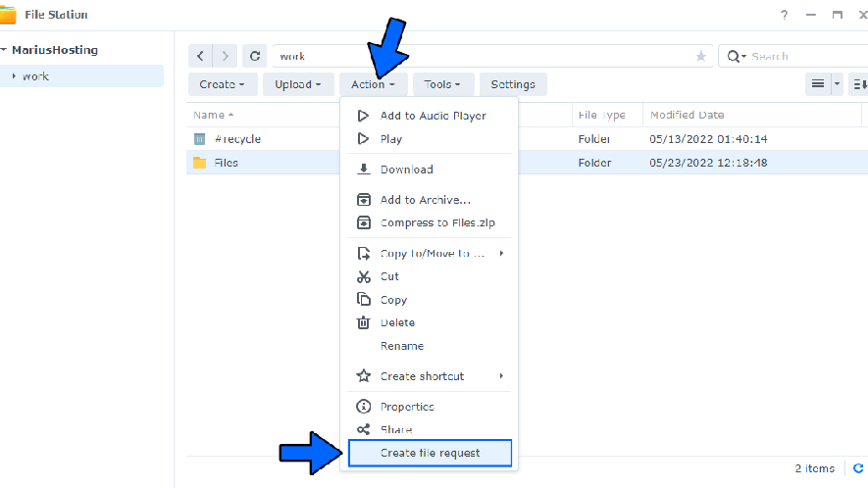Click the File Station app icon

pos(8,15)
